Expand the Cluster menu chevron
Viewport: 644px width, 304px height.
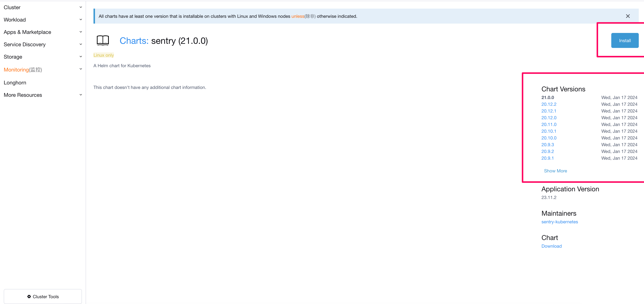81,7
